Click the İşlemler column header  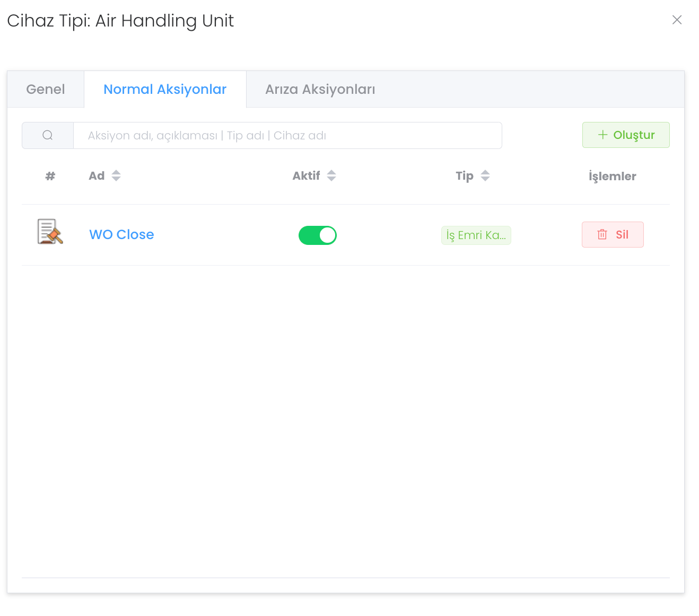[x=612, y=177]
